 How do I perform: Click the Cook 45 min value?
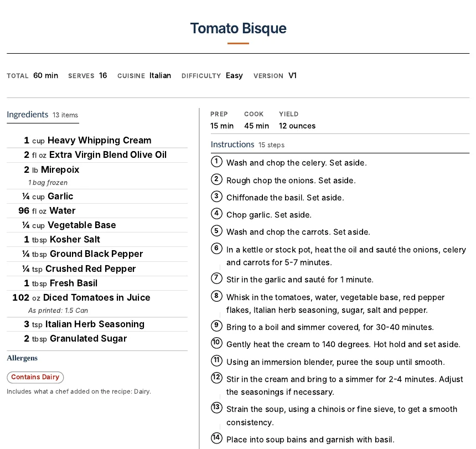[256, 126]
